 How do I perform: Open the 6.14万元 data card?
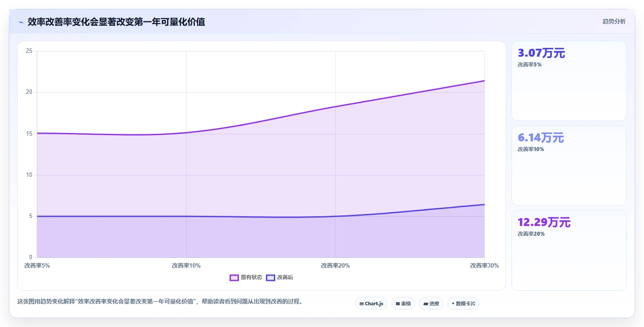[x=569, y=165]
